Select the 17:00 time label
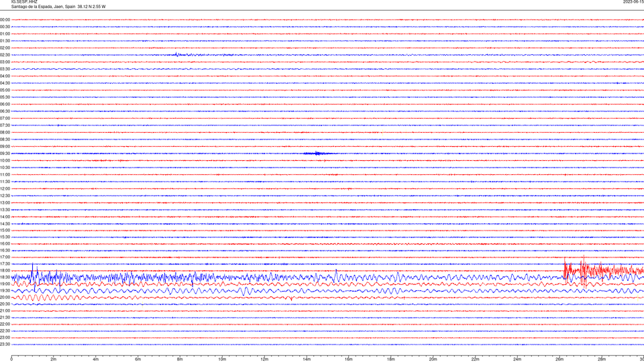 point(5,257)
